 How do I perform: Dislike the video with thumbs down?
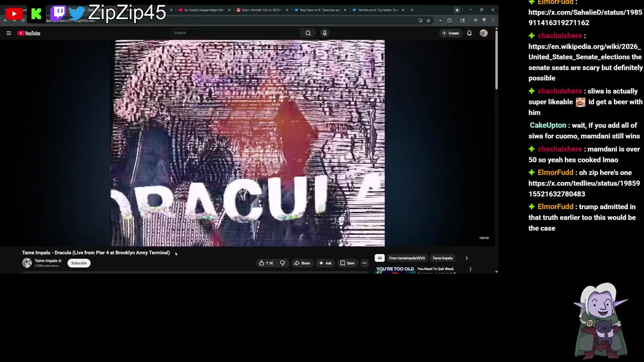point(282,263)
